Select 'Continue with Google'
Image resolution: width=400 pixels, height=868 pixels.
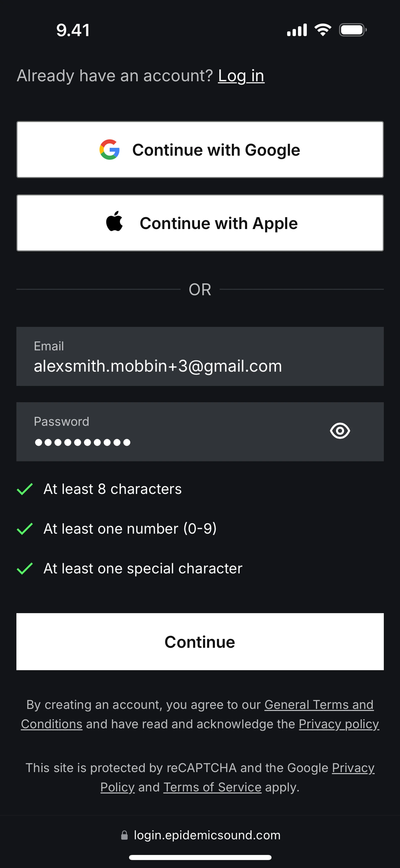tap(200, 150)
